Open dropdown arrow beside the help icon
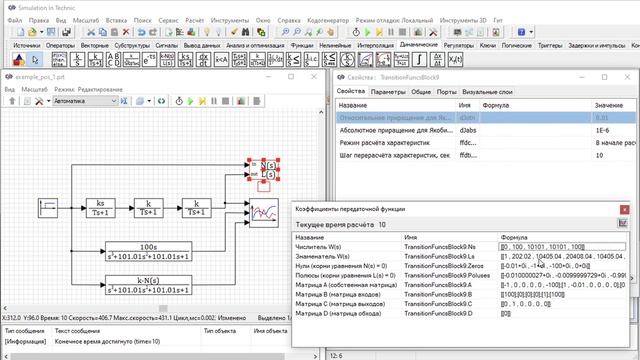The image size is (640, 360). [x=531, y=32]
